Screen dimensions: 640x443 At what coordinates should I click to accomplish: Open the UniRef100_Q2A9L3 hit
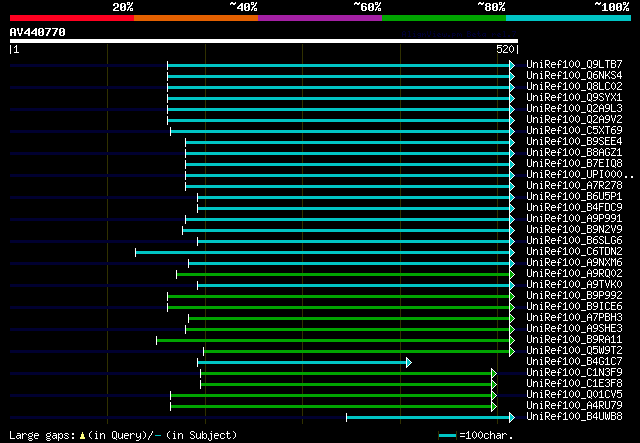click(574, 109)
